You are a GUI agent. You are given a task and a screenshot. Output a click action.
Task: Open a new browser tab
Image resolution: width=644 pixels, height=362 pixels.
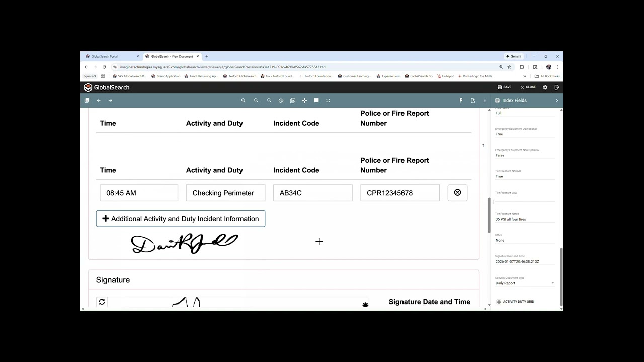pyautogui.click(x=207, y=56)
